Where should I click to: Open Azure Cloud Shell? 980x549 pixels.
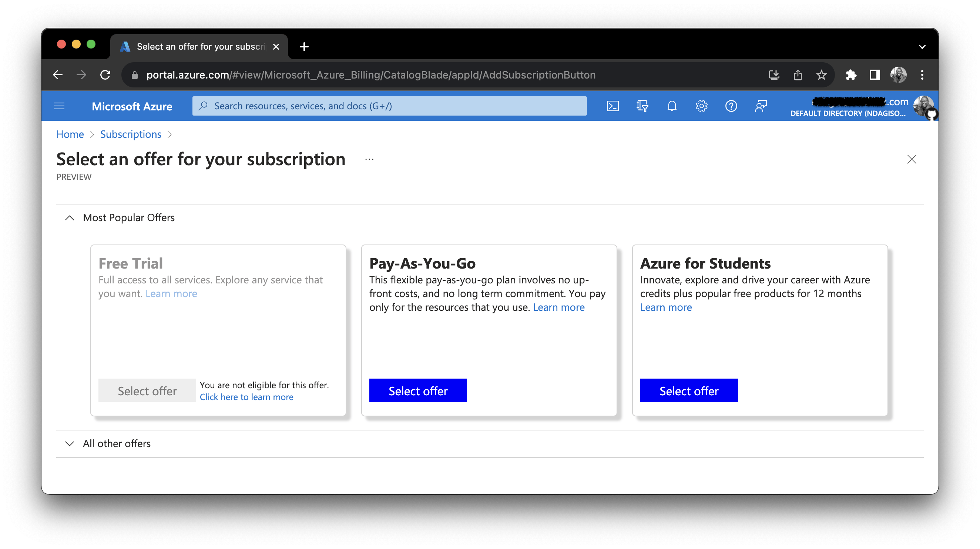[x=613, y=106]
